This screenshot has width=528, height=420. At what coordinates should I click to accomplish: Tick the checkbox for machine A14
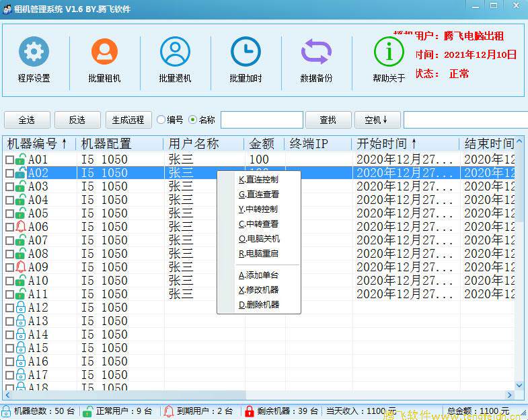10,335
